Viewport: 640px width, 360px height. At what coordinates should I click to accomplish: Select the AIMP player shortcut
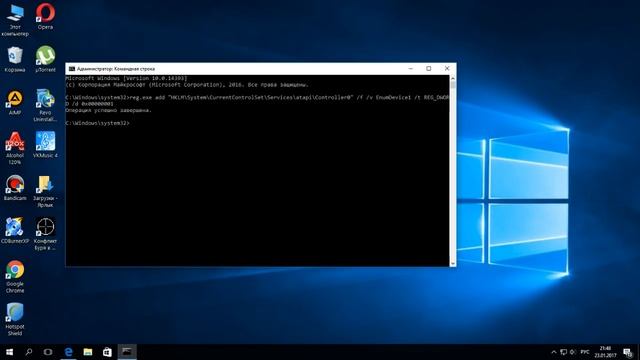[x=15, y=102]
